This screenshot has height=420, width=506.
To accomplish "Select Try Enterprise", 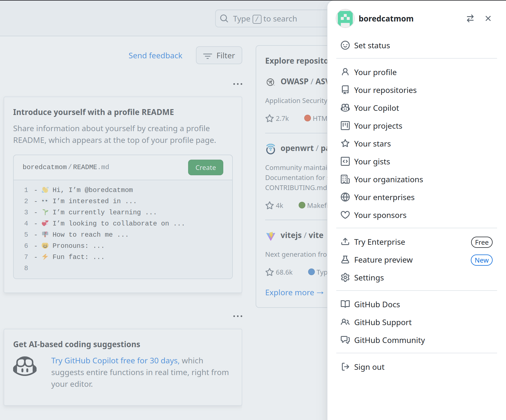I will (x=417, y=242).
